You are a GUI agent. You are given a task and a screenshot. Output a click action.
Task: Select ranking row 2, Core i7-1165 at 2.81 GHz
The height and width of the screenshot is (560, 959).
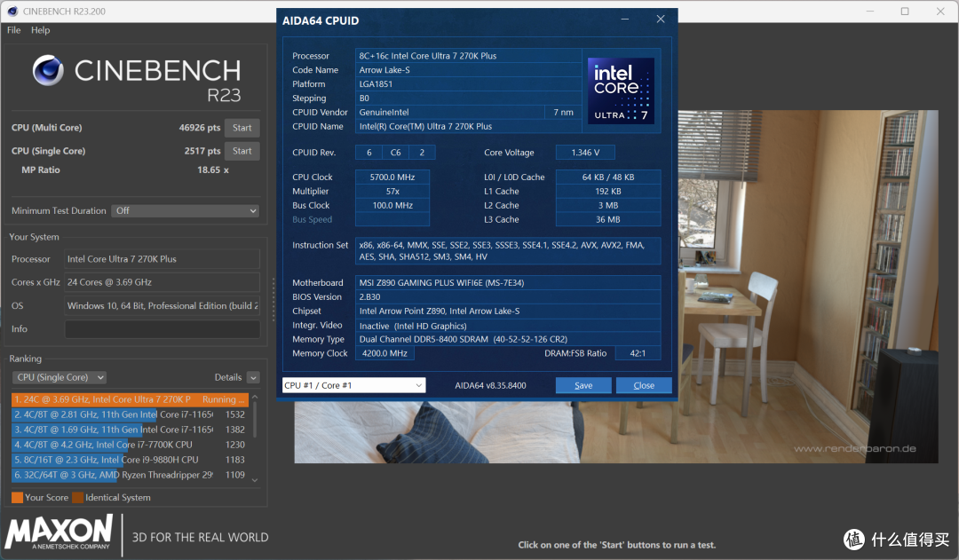[x=130, y=414]
